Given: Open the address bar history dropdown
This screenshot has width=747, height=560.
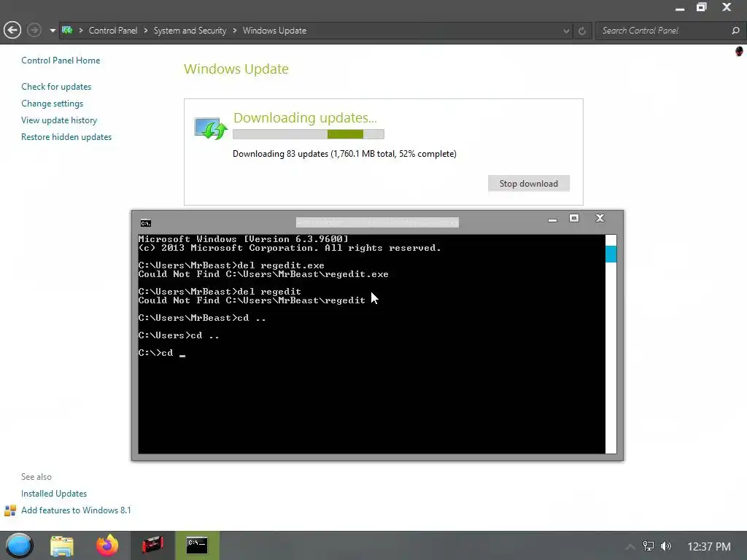Looking at the screenshot, I should point(566,31).
